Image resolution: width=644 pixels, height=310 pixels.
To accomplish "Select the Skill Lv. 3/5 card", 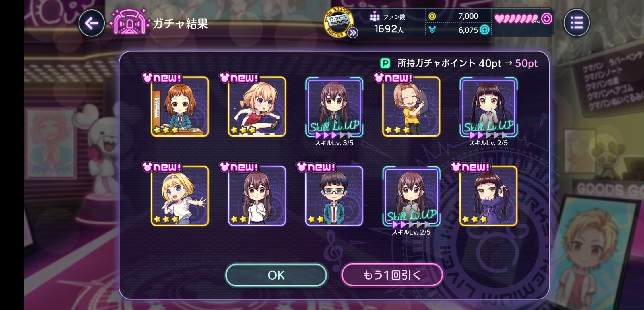I will tap(334, 107).
